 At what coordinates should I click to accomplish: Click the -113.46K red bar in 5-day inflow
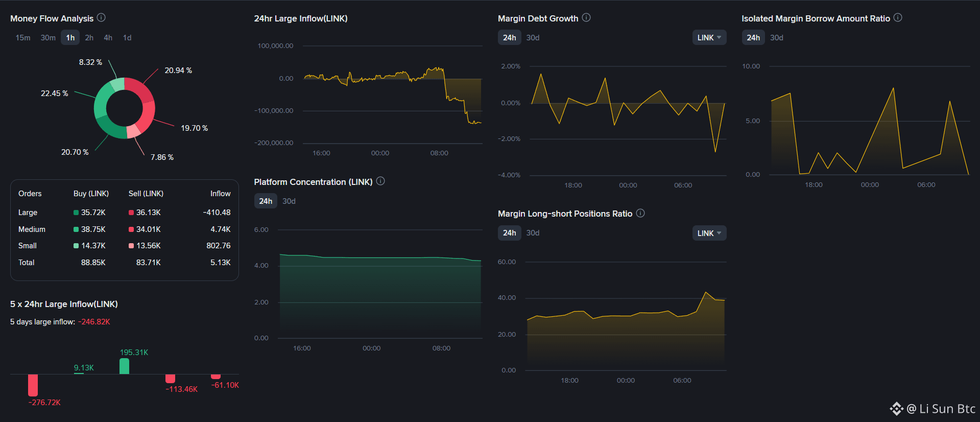170,379
